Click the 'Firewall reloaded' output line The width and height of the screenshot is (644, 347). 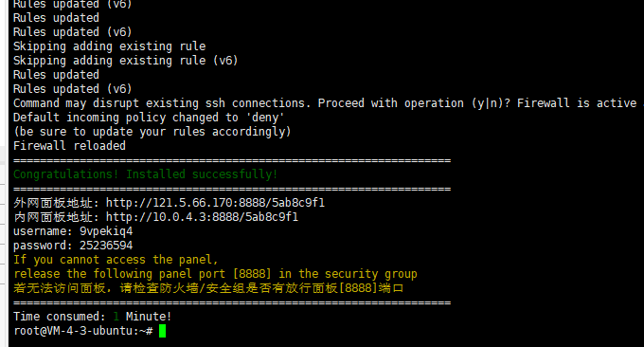pos(69,146)
